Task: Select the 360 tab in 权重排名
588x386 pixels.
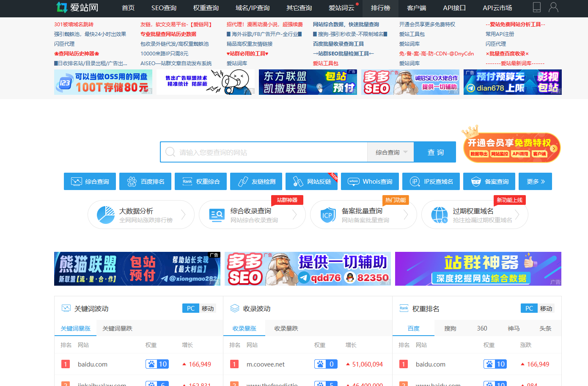Action: pyautogui.click(x=482, y=328)
